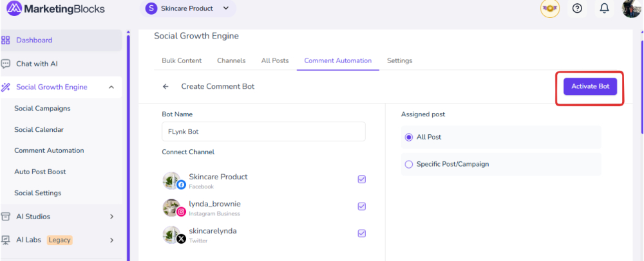Toggle the lynda_brownie Instagram checkbox
Screen dimensions: 644x261
click(x=361, y=206)
